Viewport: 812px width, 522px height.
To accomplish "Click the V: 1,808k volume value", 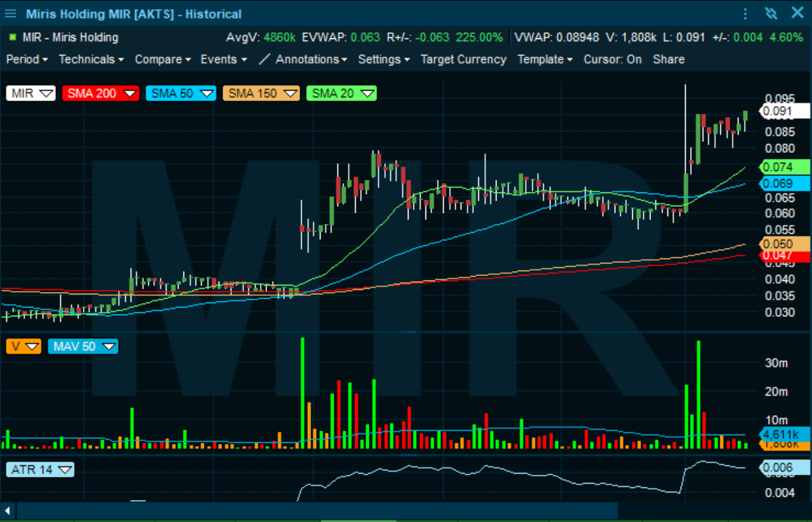I will [x=632, y=37].
